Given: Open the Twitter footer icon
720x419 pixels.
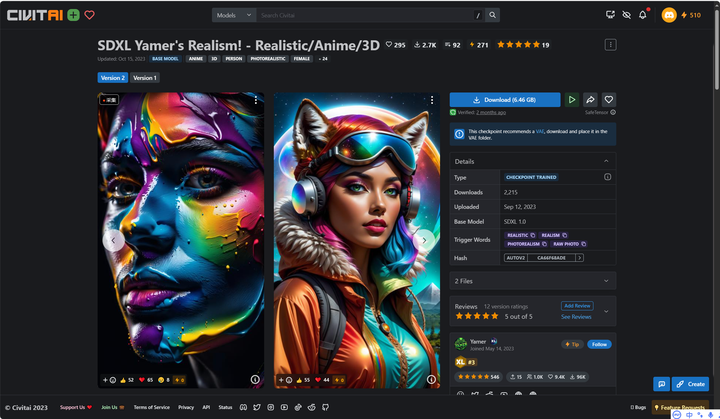Looking at the screenshot, I should click(257, 408).
